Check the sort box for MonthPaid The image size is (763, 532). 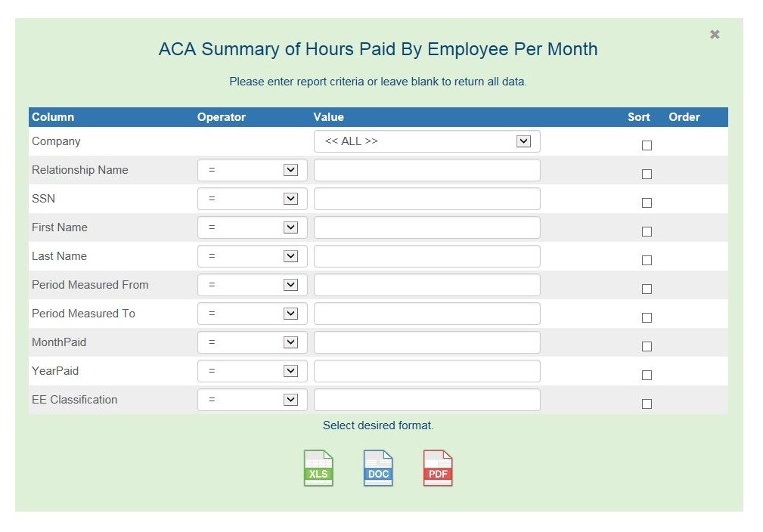pyautogui.click(x=647, y=347)
